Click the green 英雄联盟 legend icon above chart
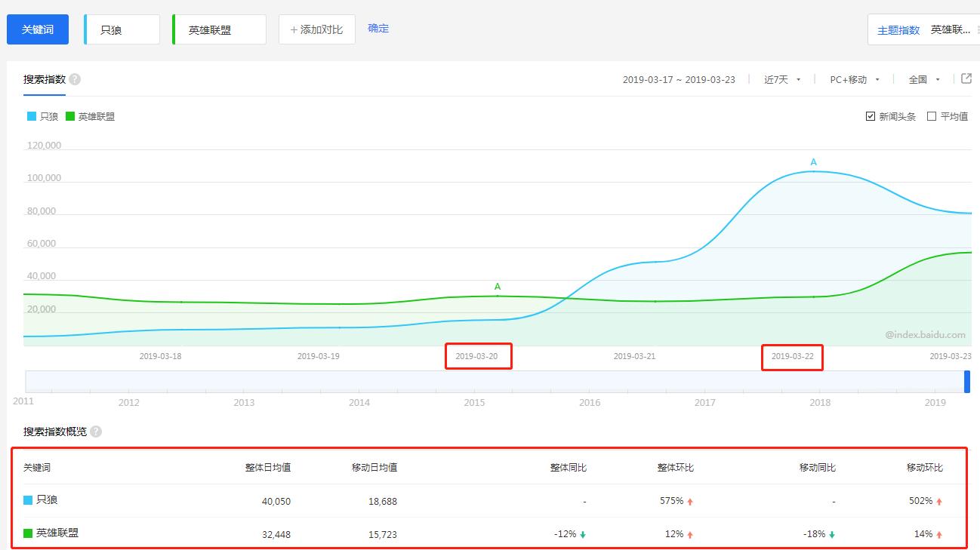 70,116
